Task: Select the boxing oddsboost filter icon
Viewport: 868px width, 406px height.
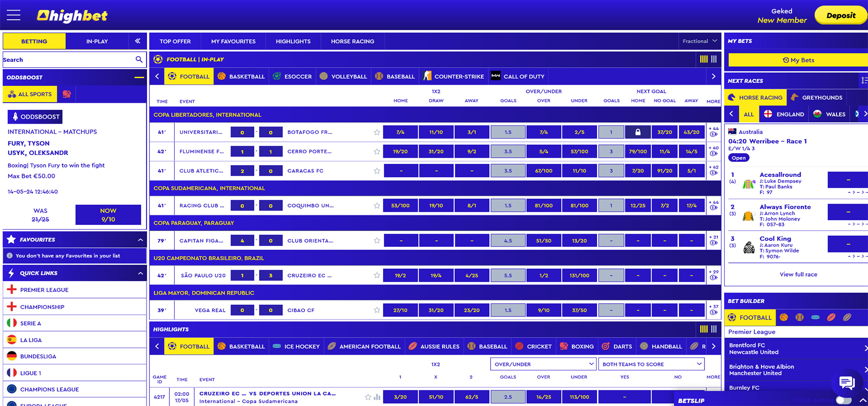Action: point(67,94)
